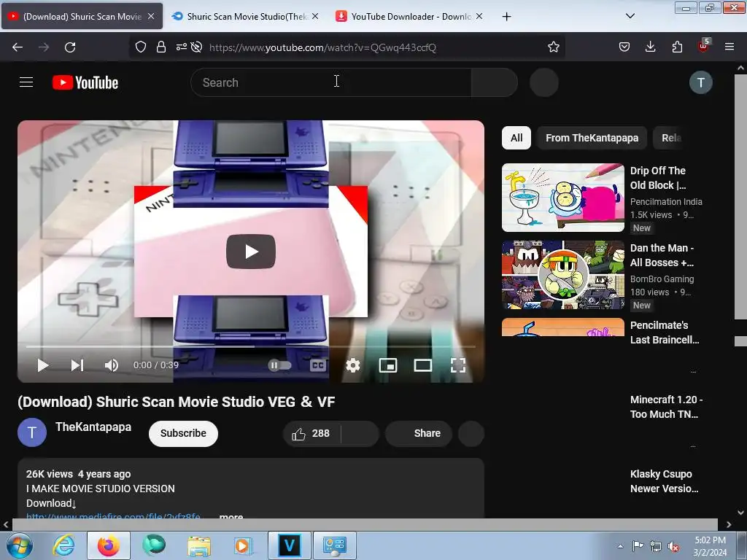View site security lock information
The width and height of the screenshot is (747, 560).
(x=161, y=47)
